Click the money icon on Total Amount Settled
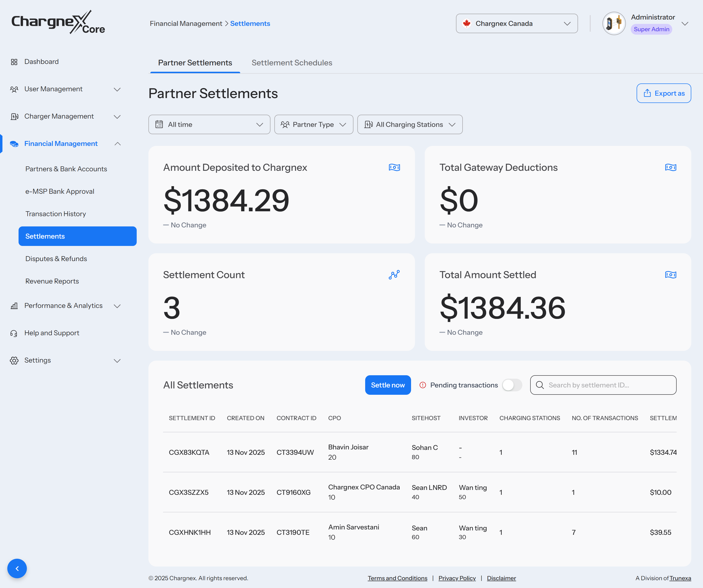Image resolution: width=703 pixels, height=588 pixels. (x=670, y=275)
